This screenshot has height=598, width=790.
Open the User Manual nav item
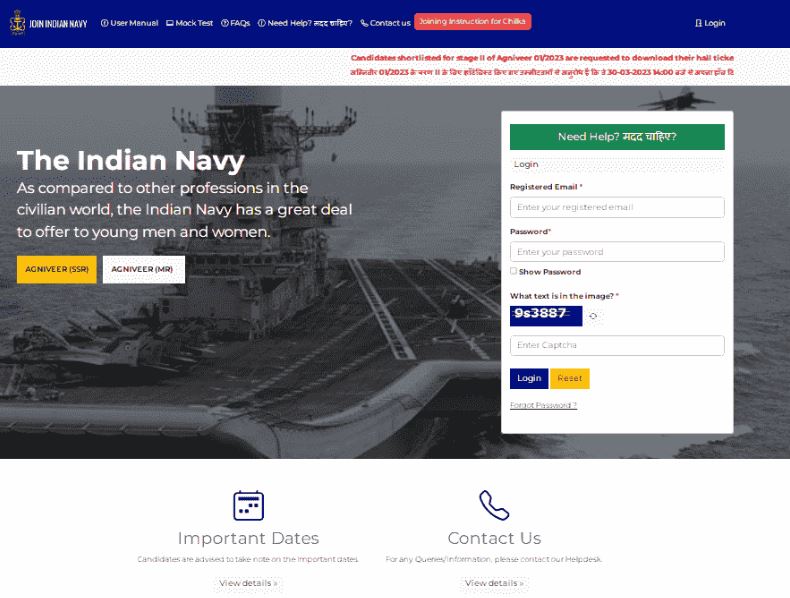point(129,23)
